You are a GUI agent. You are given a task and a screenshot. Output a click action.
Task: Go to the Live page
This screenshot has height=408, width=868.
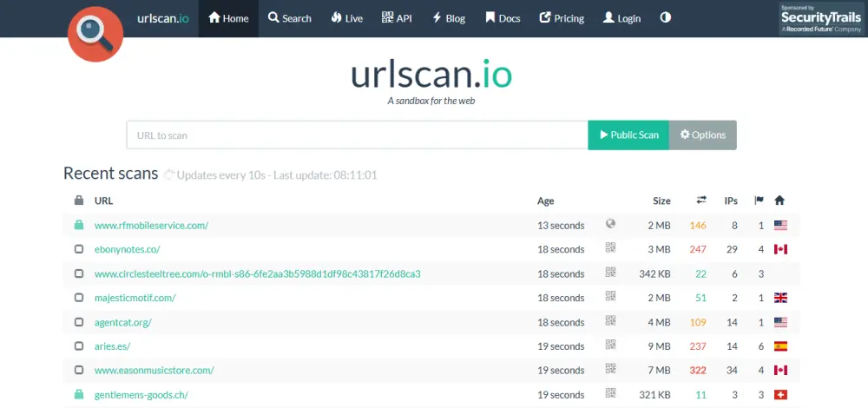347,18
